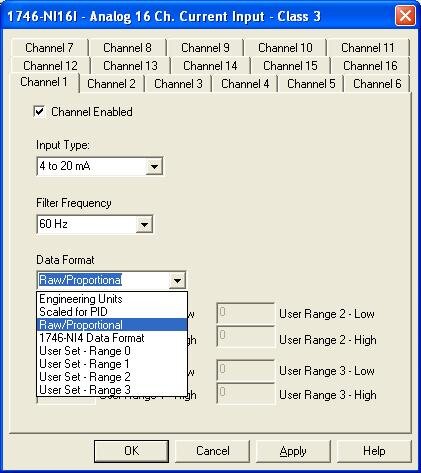Open Help for this dialog
421x473 pixels.
374,451
